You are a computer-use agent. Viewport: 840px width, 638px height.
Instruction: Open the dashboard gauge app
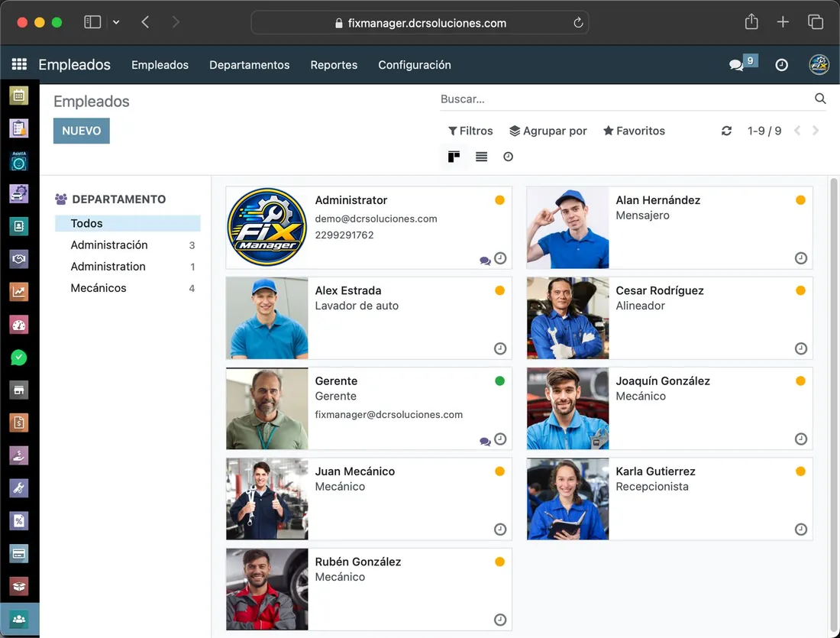click(x=19, y=325)
